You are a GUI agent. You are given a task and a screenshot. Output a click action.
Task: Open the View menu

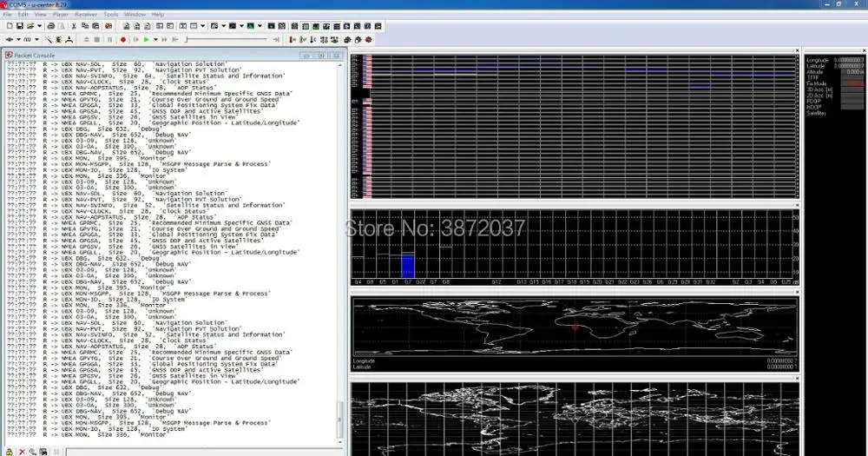pyautogui.click(x=41, y=15)
